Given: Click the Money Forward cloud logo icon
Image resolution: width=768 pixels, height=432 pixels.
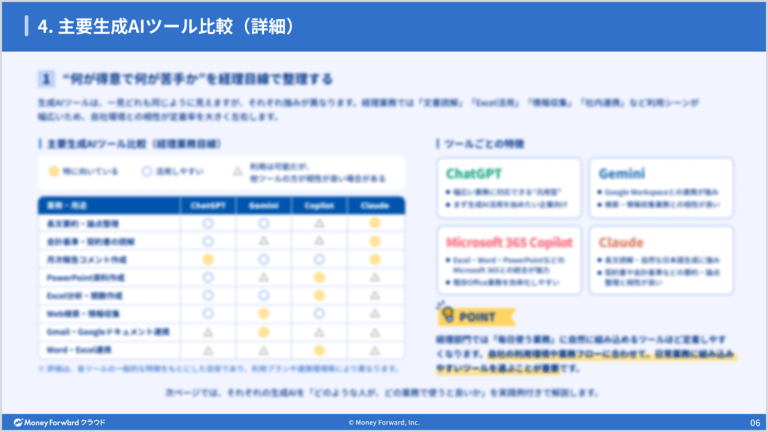Looking at the screenshot, I should 18,422.
